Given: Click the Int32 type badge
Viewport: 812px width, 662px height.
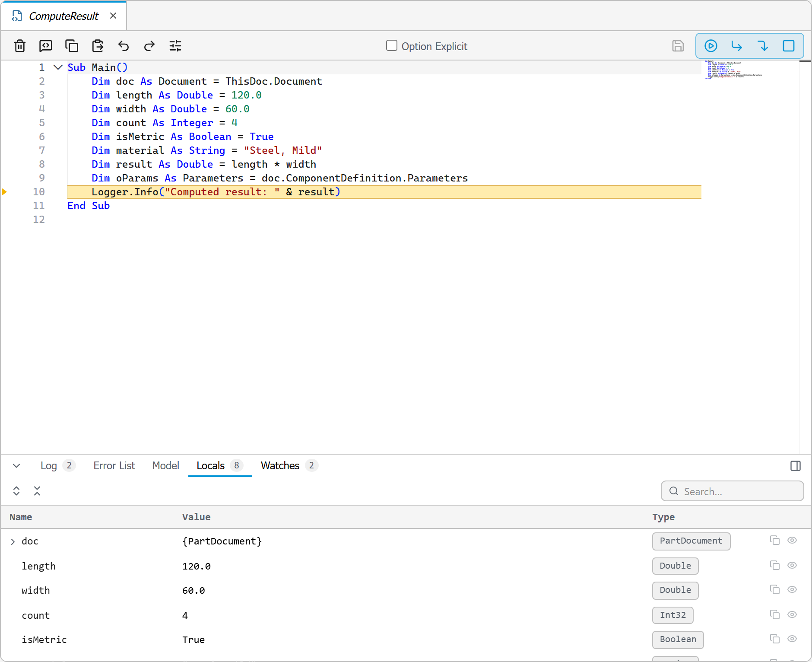Looking at the screenshot, I should click(673, 615).
